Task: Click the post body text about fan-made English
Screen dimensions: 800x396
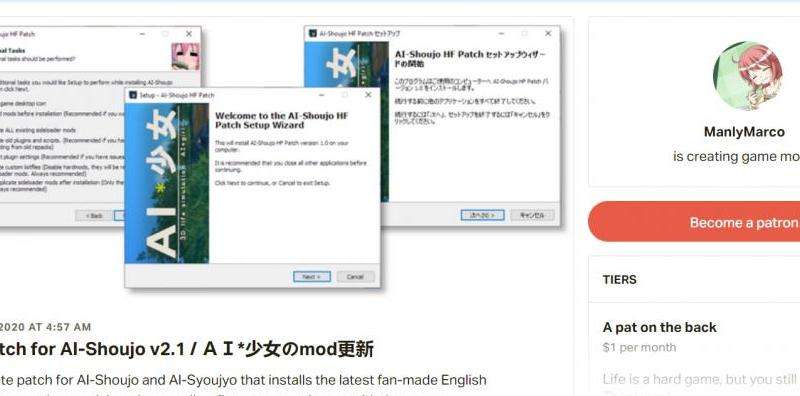Action: pyautogui.click(x=243, y=380)
